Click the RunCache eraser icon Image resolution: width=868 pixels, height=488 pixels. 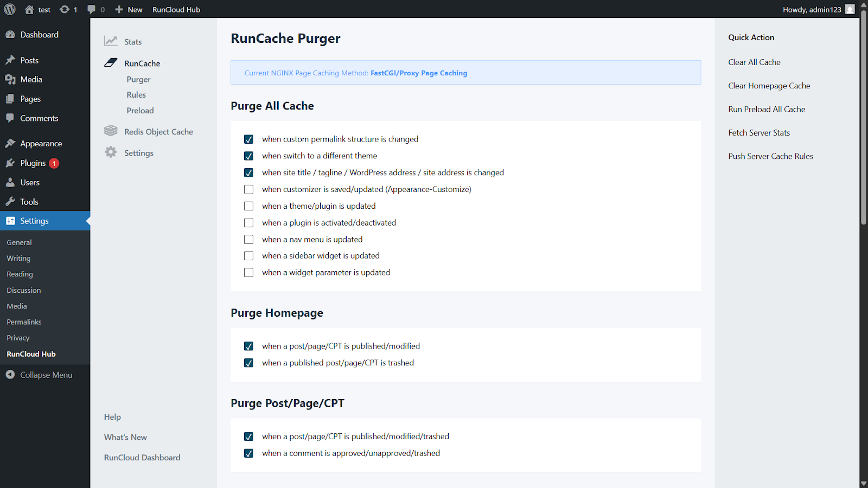(111, 63)
